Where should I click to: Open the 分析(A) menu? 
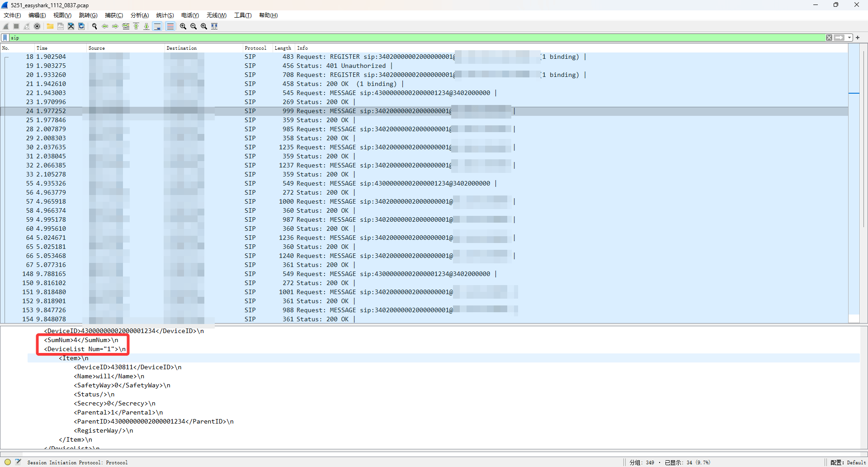[x=139, y=15]
